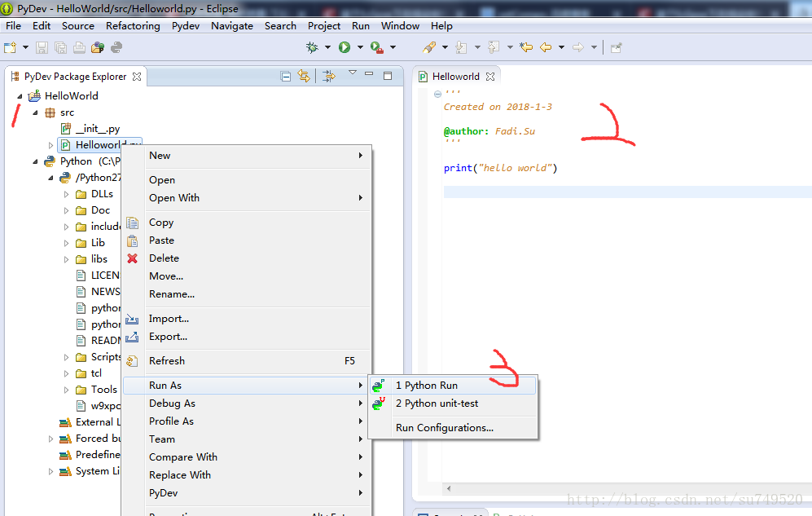Open the Package Explorer View Menu triangle
The width and height of the screenshot is (812, 516).
[353, 73]
